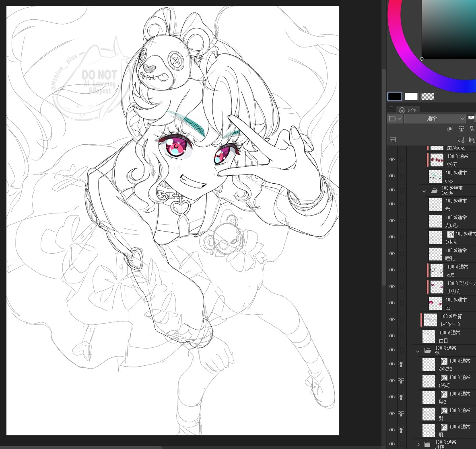Collapse the ひとみ folder
476x449 pixels.
click(x=424, y=191)
